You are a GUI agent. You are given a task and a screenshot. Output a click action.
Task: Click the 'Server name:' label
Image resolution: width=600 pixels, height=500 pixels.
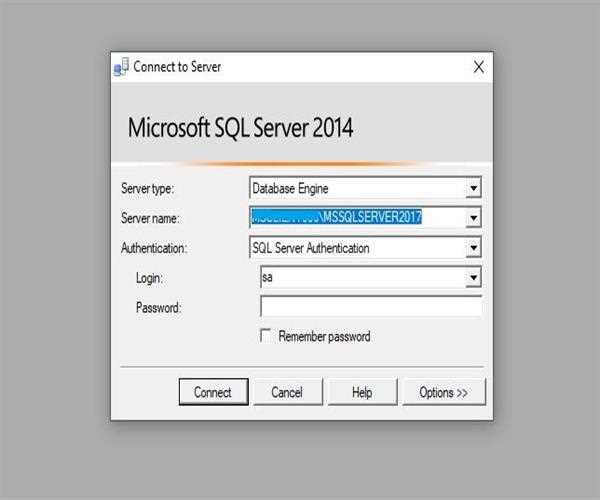click(x=150, y=218)
